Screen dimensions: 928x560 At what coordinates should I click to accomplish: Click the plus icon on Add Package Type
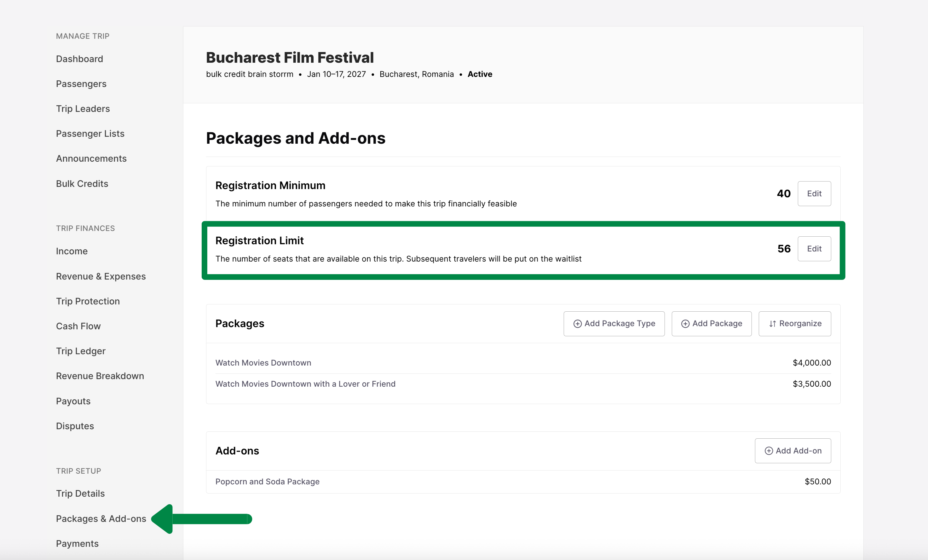pos(577,324)
